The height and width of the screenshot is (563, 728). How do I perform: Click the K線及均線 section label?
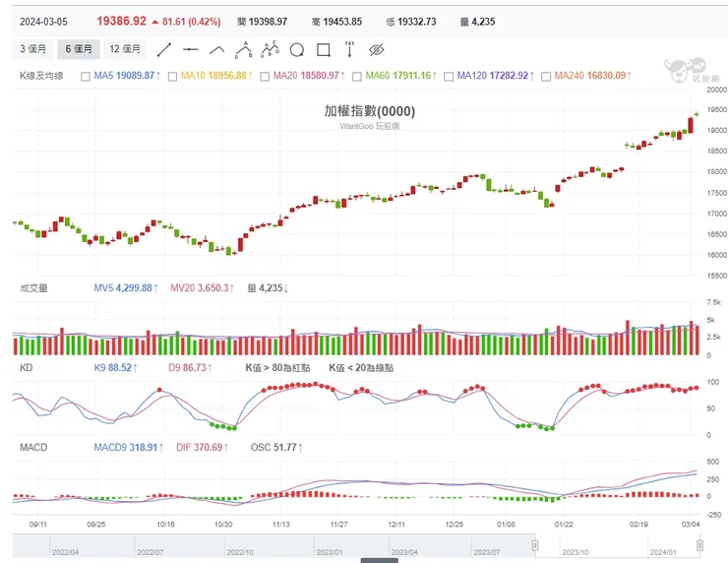pos(41,76)
